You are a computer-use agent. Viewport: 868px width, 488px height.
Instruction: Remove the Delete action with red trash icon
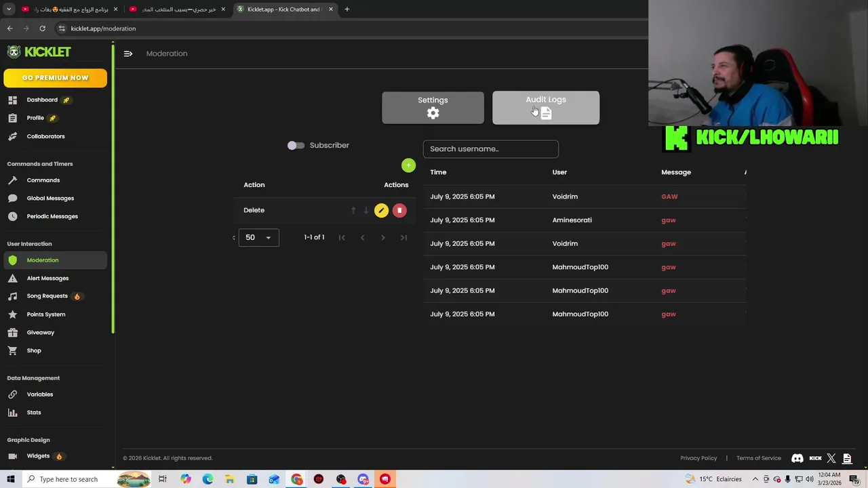pos(399,211)
